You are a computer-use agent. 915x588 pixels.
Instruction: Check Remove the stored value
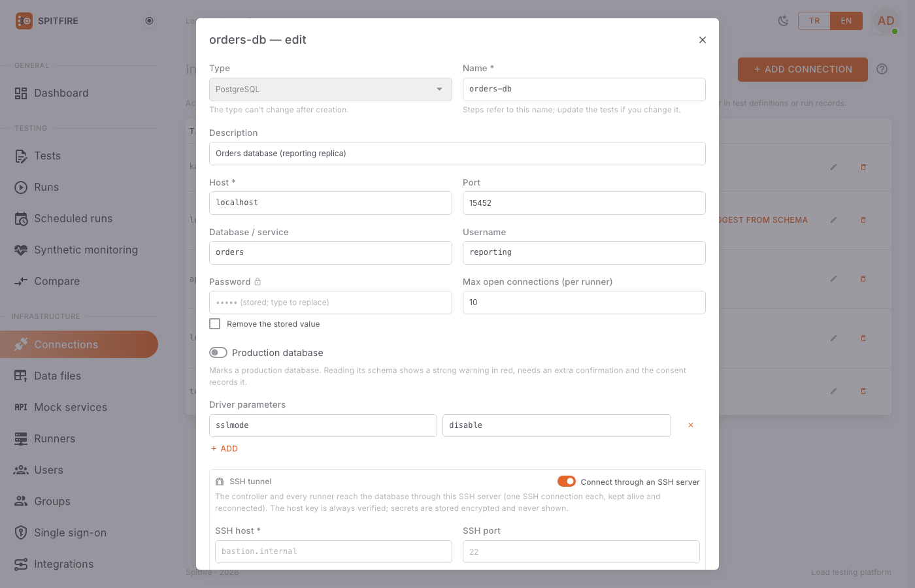[215, 324]
